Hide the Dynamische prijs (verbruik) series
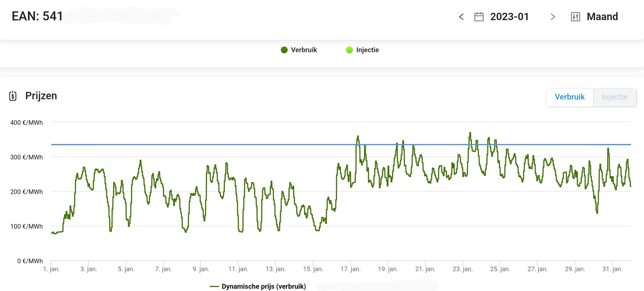This screenshot has width=644, height=291. [x=264, y=286]
